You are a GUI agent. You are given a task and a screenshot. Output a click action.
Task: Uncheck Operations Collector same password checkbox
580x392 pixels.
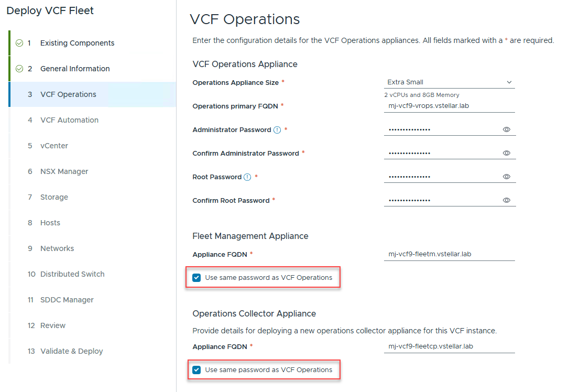coord(197,370)
